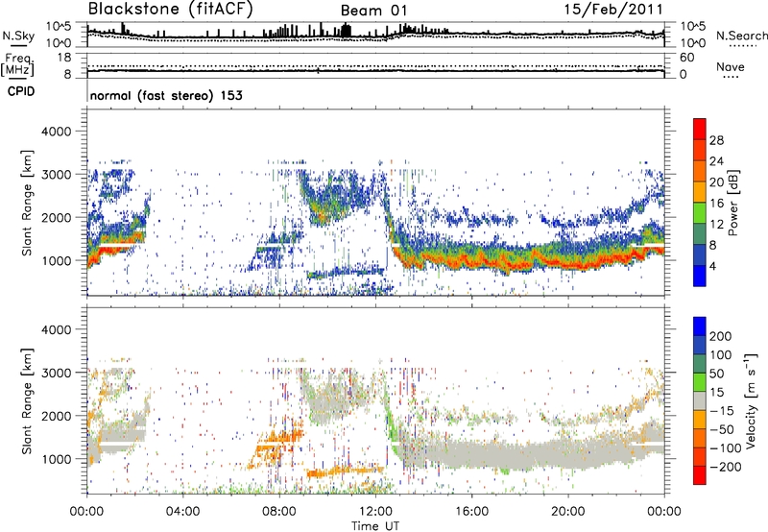Click the velocity panel "Slant Range [km]" label

coord(27,400)
